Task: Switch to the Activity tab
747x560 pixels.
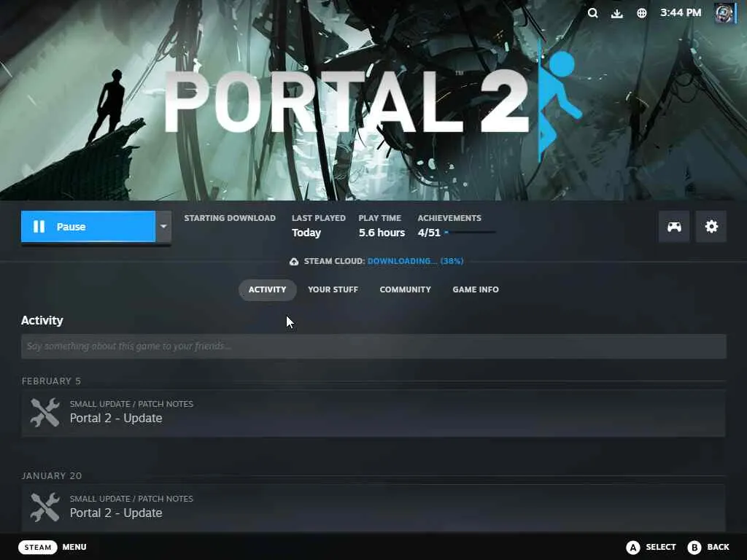Action: (267, 289)
